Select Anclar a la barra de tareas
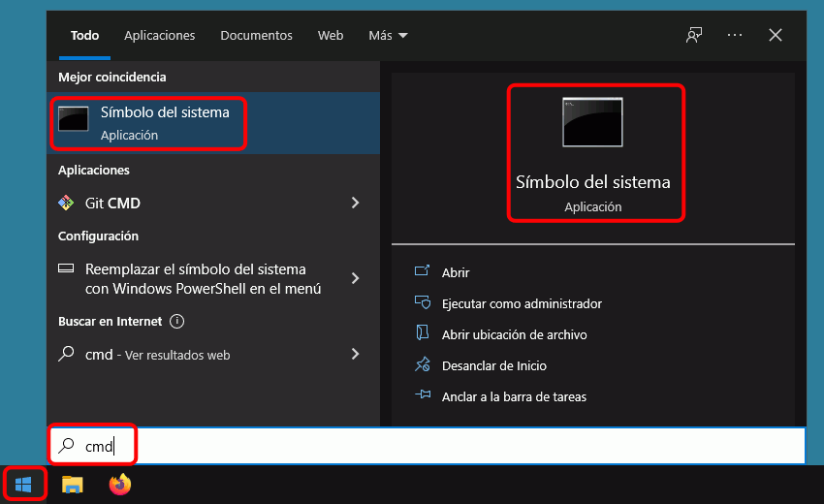This screenshot has height=504, width=824. point(514,396)
